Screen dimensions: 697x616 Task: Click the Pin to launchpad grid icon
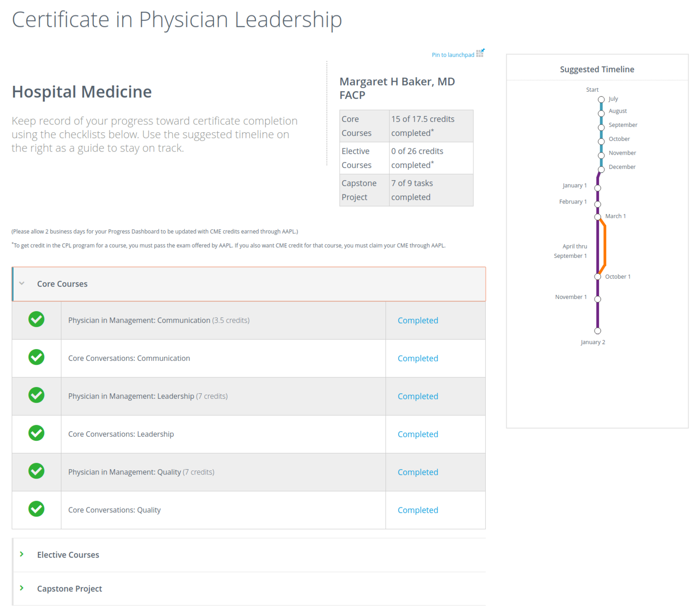click(x=480, y=53)
